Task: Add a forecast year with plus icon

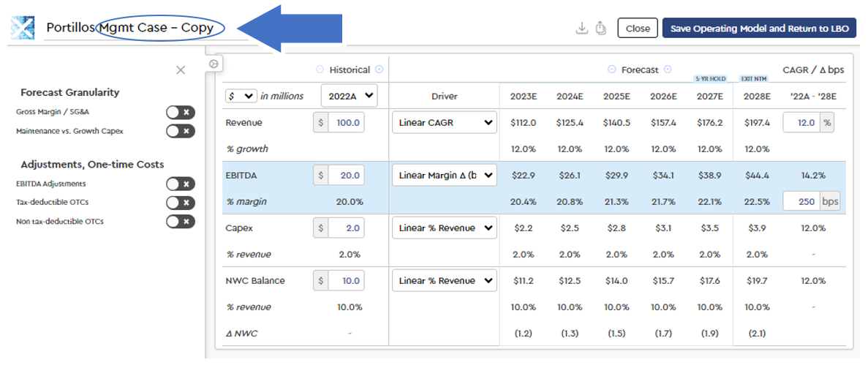Action: [668, 70]
